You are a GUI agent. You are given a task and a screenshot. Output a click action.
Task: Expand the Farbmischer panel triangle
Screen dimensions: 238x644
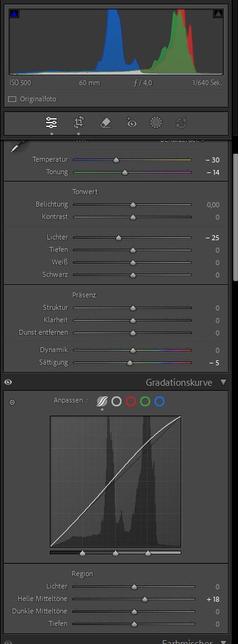pyautogui.click(x=223, y=641)
